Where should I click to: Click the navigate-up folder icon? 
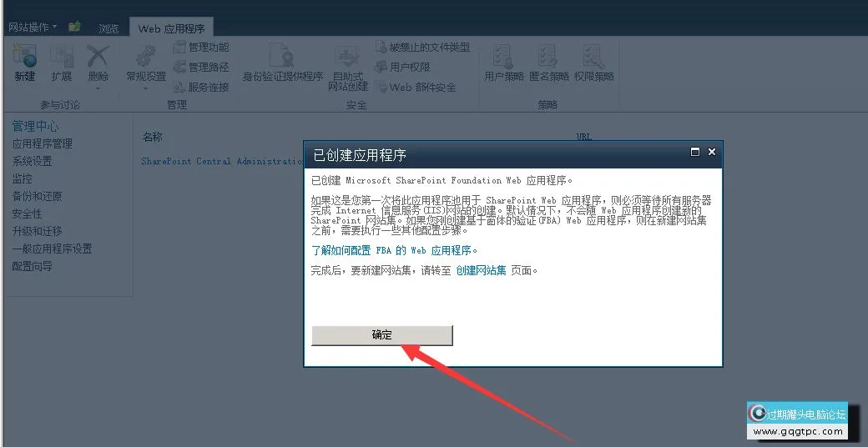[75, 27]
